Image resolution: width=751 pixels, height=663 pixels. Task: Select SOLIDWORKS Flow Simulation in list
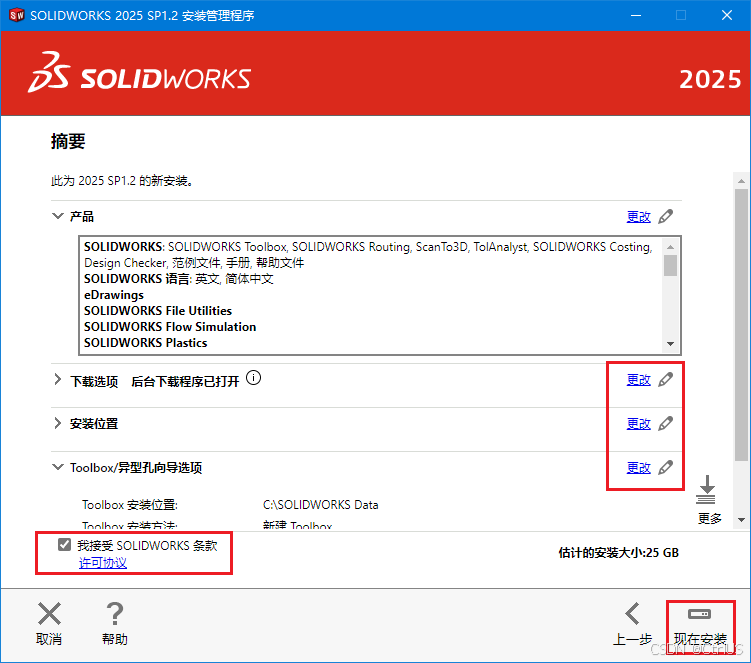click(170, 327)
